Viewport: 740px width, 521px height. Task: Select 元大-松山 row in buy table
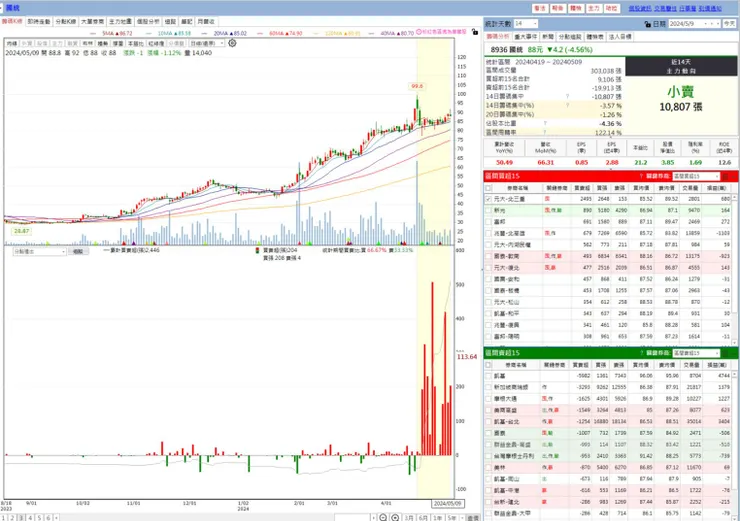[609, 302]
